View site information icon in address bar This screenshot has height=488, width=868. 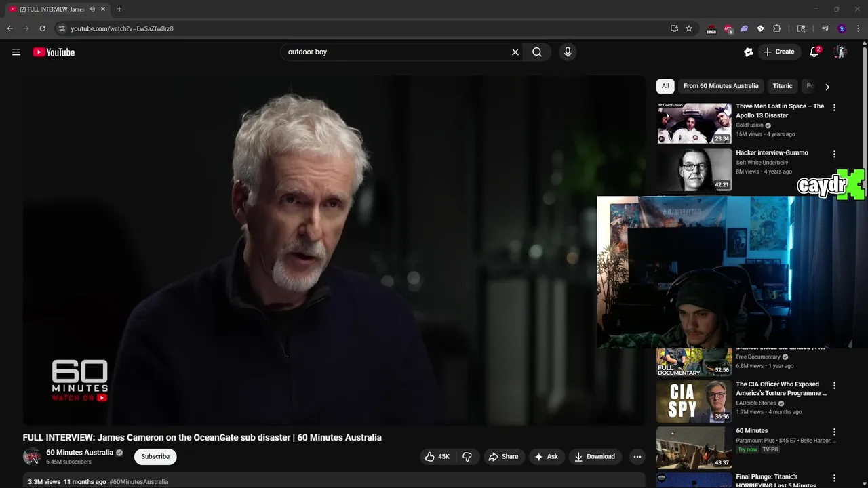click(62, 28)
